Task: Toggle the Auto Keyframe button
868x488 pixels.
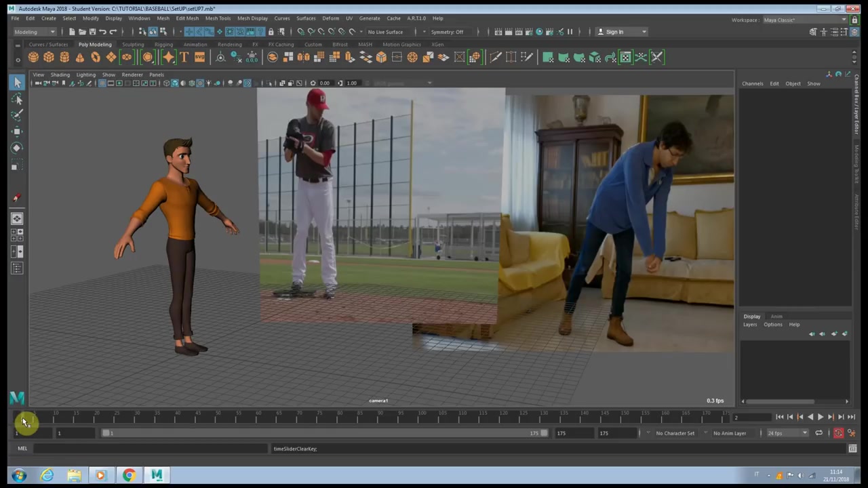Action: 839,433
